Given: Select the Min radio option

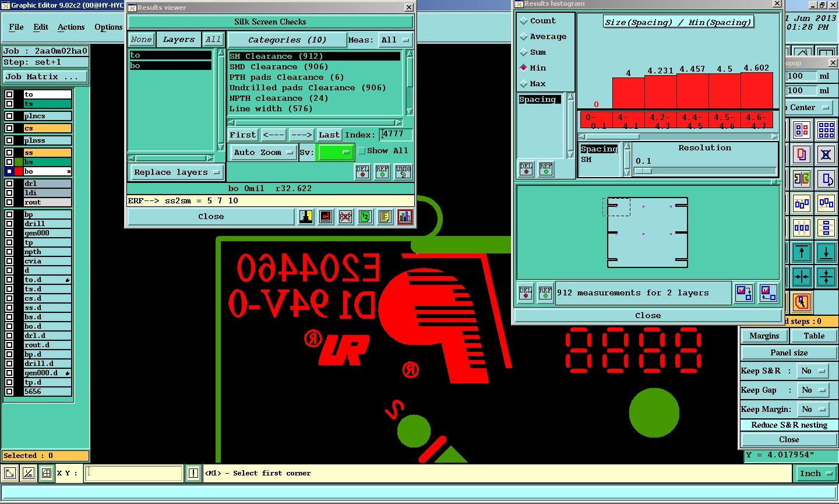Looking at the screenshot, I should 524,68.
